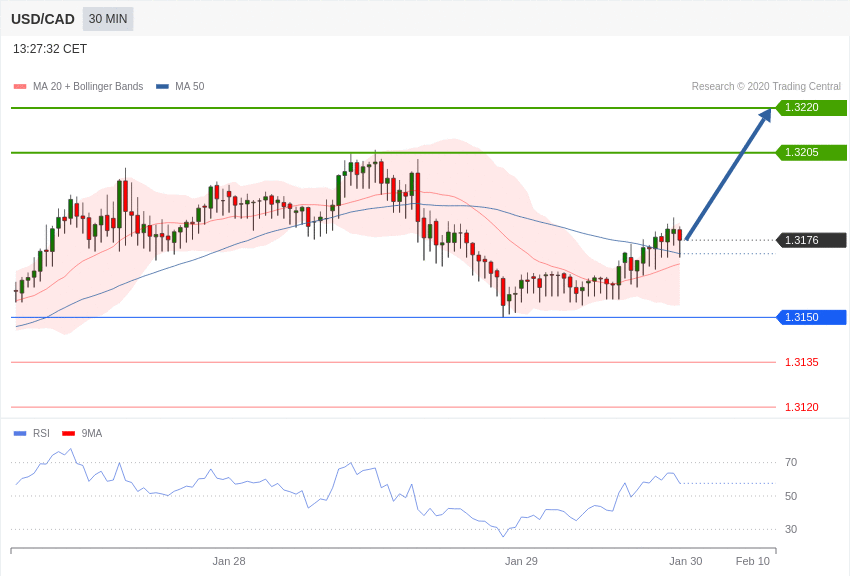Click the Jan 29 date label
This screenshot has width=850, height=576.
(521, 561)
